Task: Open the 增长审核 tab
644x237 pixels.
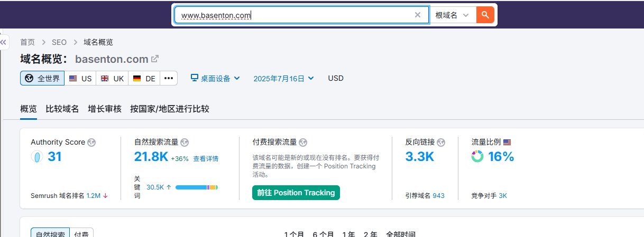Action: coord(105,109)
